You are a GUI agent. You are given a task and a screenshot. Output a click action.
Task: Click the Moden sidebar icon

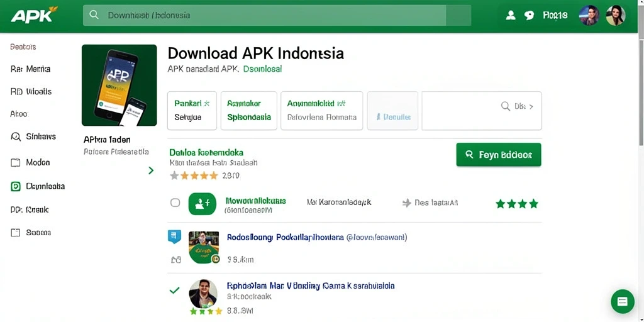tap(15, 163)
